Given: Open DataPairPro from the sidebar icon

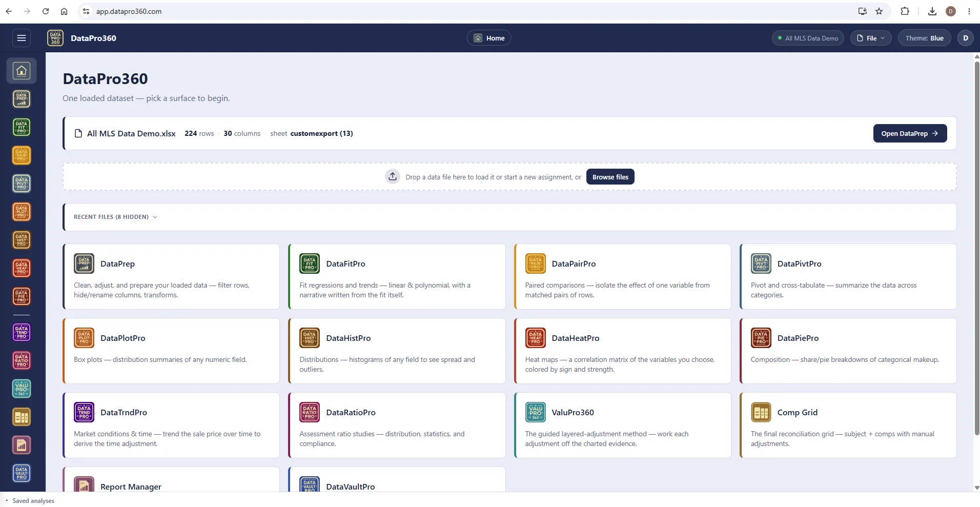Looking at the screenshot, I should 22,155.
